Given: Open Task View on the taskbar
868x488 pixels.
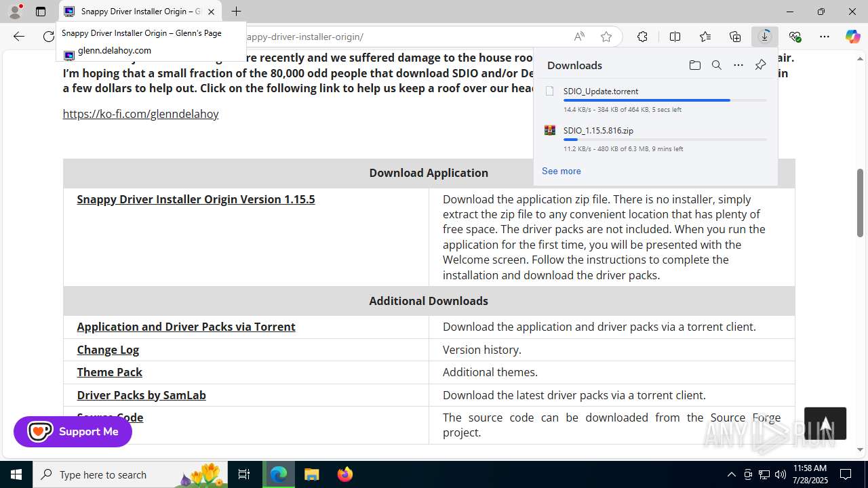Looking at the screenshot, I should [244, 474].
